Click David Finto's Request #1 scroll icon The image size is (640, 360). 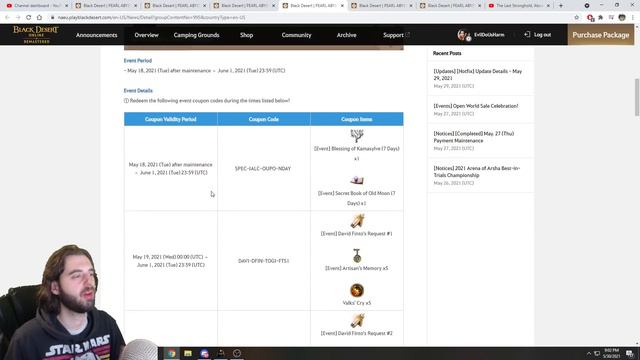[357, 221]
